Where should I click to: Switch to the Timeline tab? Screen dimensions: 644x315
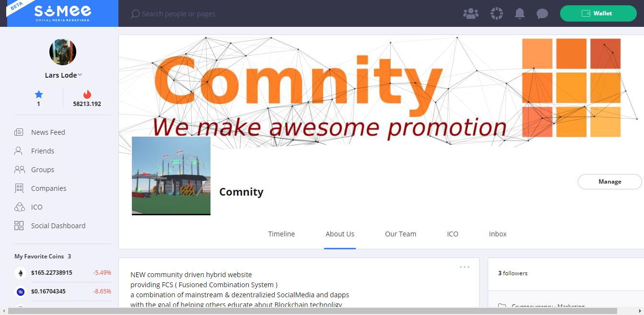[281, 234]
